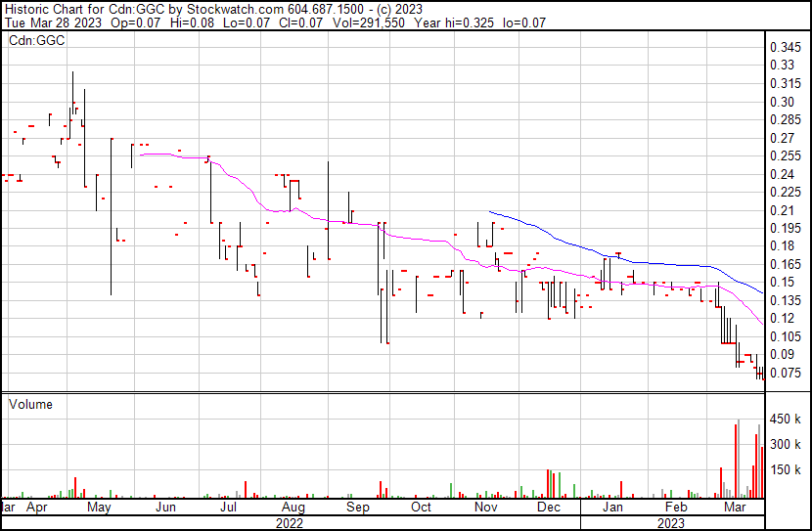Click the 150 k volume axis label
The width and height of the screenshot is (812, 531).
(x=787, y=469)
